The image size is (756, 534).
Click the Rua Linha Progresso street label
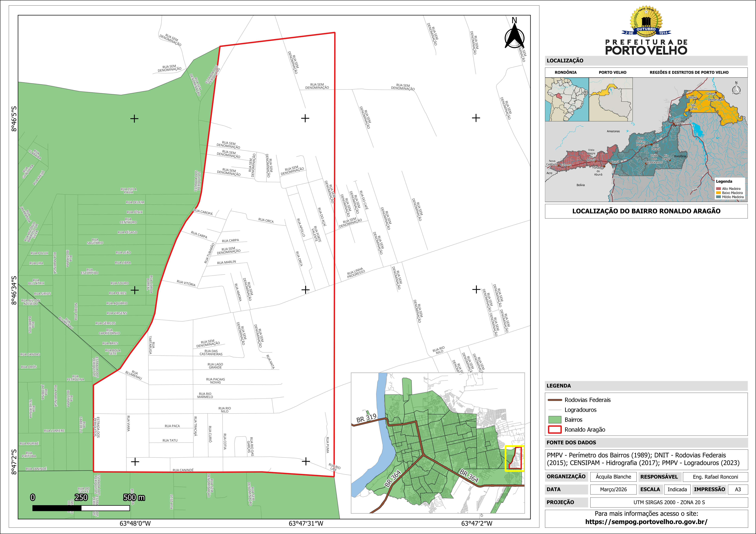pyautogui.click(x=356, y=273)
